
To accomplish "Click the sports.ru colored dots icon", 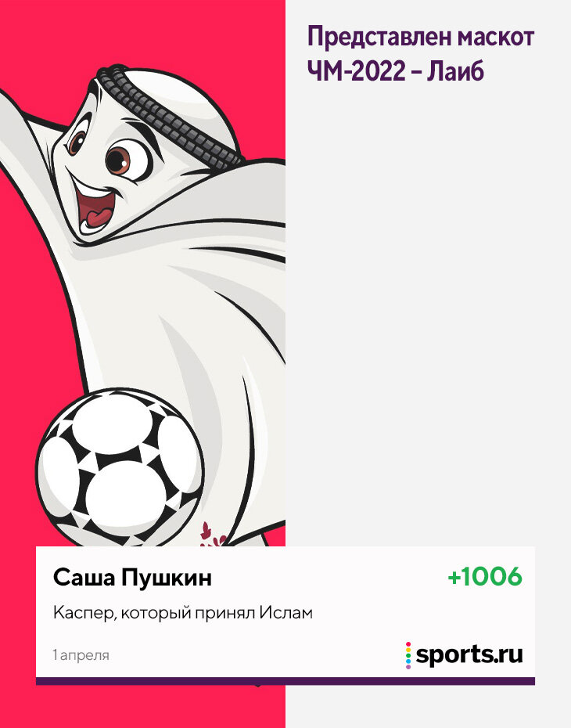I will (x=408, y=655).
